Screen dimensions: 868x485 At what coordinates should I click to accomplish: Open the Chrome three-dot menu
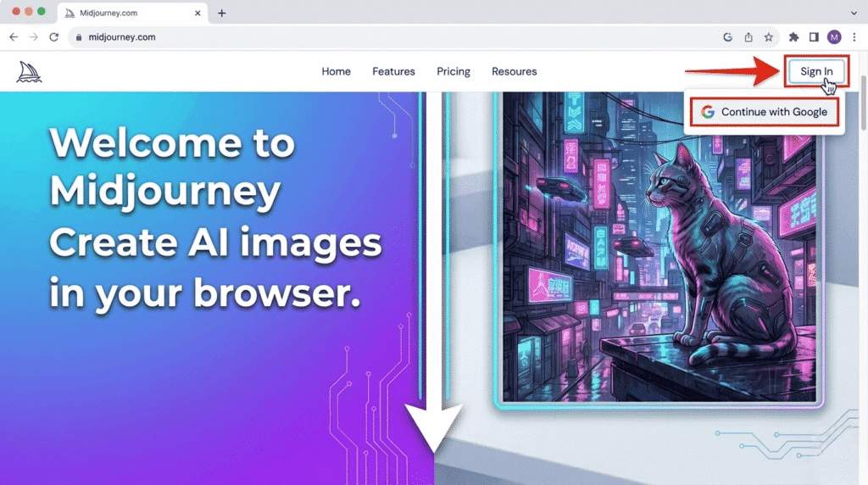[854, 37]
